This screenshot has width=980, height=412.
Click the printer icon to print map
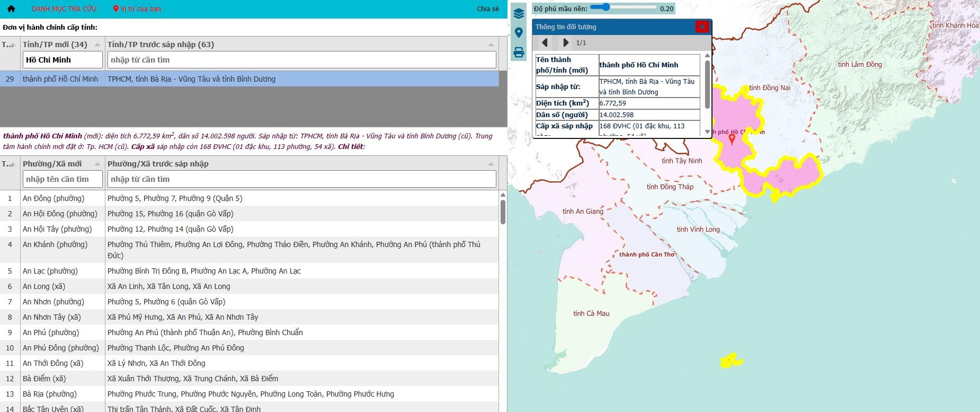point(519,52)
